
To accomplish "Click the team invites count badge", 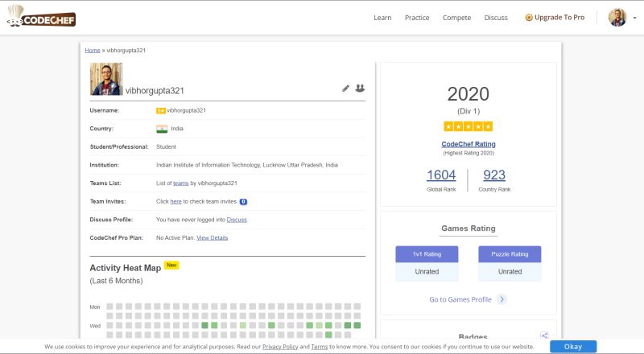I will 243,201.
